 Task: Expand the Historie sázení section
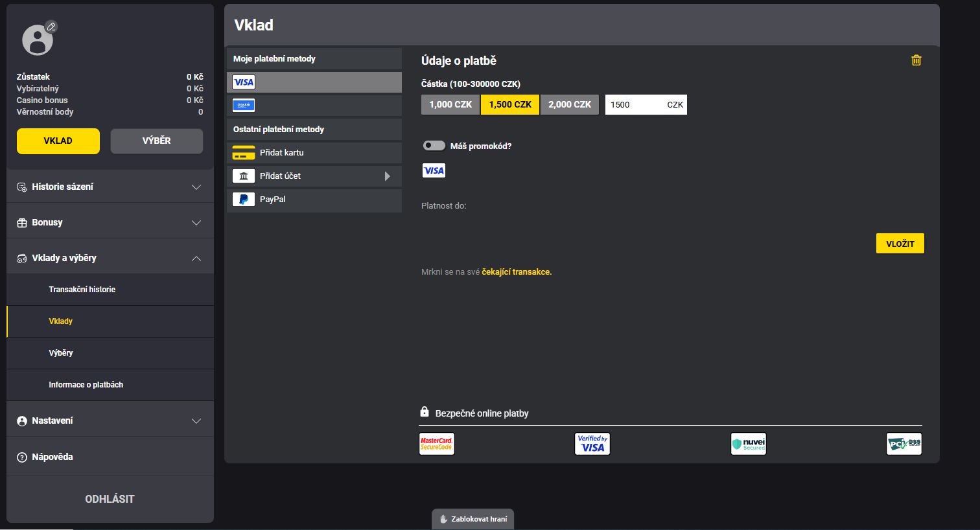[110, 187]
